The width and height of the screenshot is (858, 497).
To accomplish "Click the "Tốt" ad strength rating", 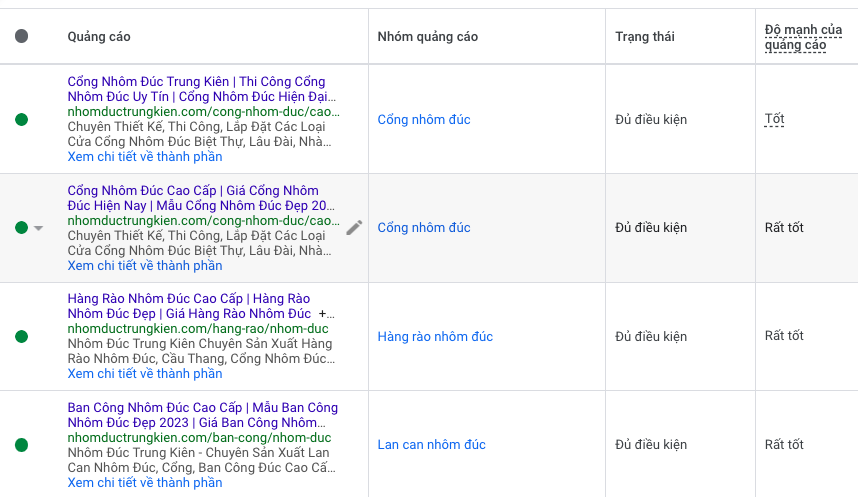I will (774, 120).
